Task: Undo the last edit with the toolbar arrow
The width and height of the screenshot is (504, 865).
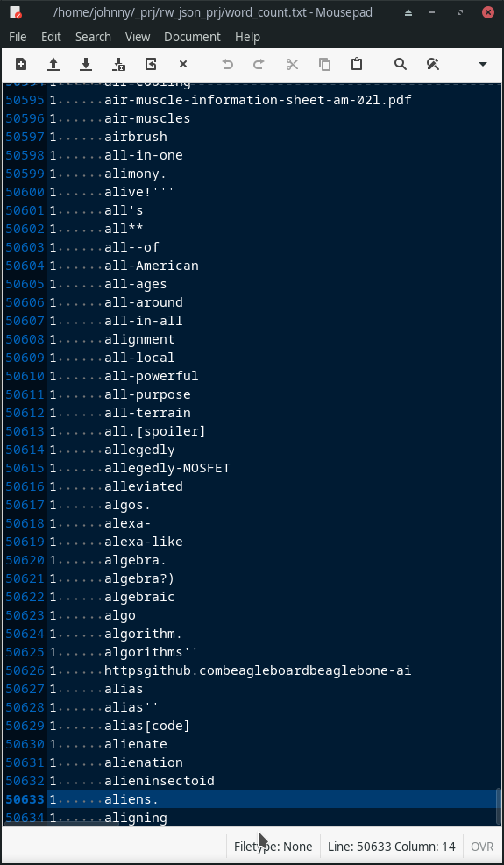Action: (x=227, y=65)
